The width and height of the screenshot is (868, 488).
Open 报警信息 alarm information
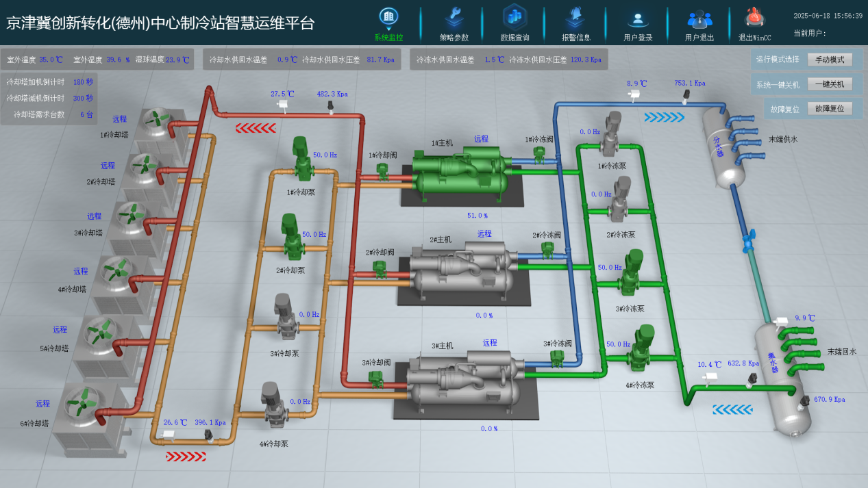pos(575,17)
